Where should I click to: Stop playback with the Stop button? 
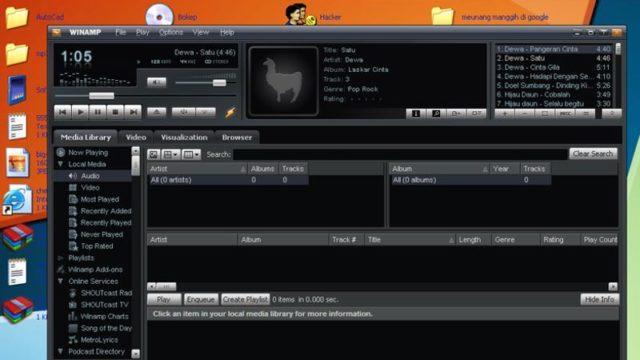[x=116, y=112]
